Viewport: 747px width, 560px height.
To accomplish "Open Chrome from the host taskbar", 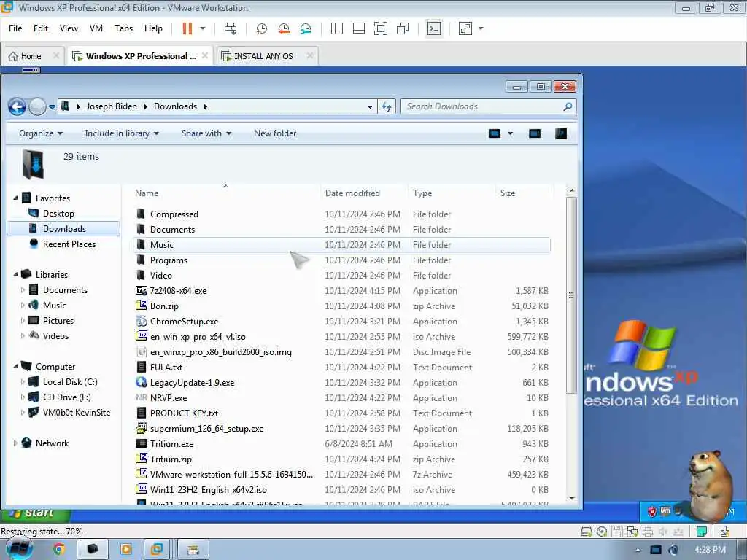I will [x=58, y=549].
